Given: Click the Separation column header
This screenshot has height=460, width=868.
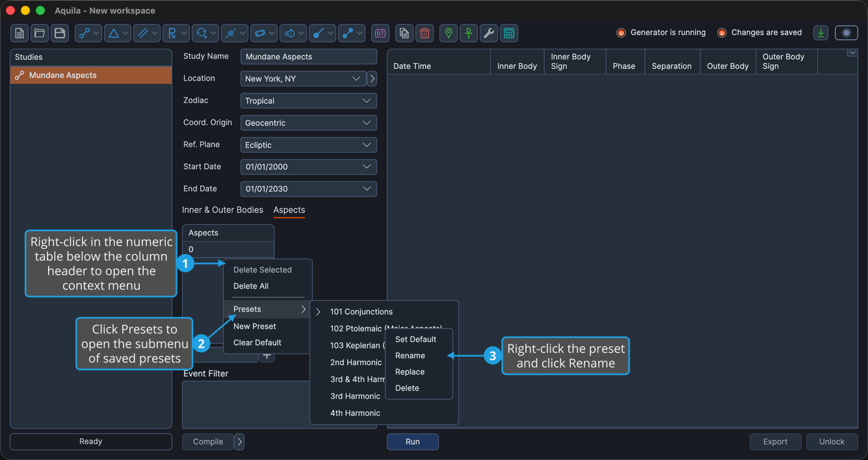Looking at the screenshot, I should click(672, 62).
